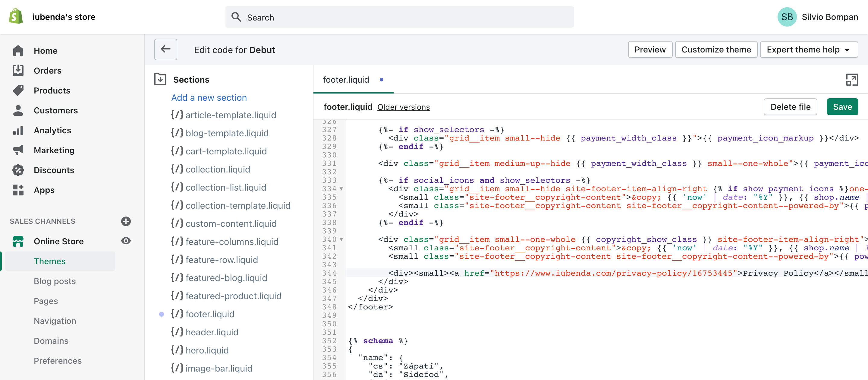Open the Expert theme help dropdown
The width and height of the screenshot is (868, 380).
point(809,49)
